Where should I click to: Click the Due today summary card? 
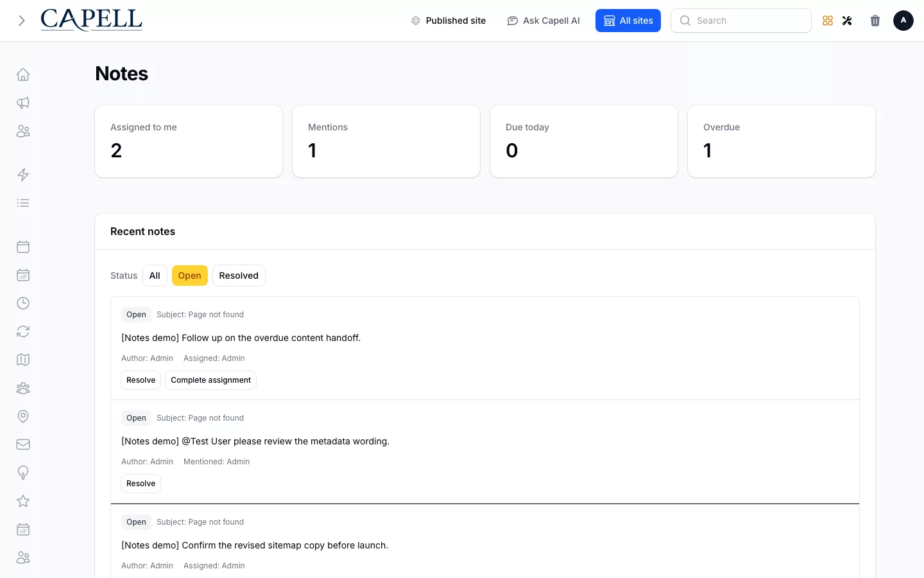[x=584, y=141]
